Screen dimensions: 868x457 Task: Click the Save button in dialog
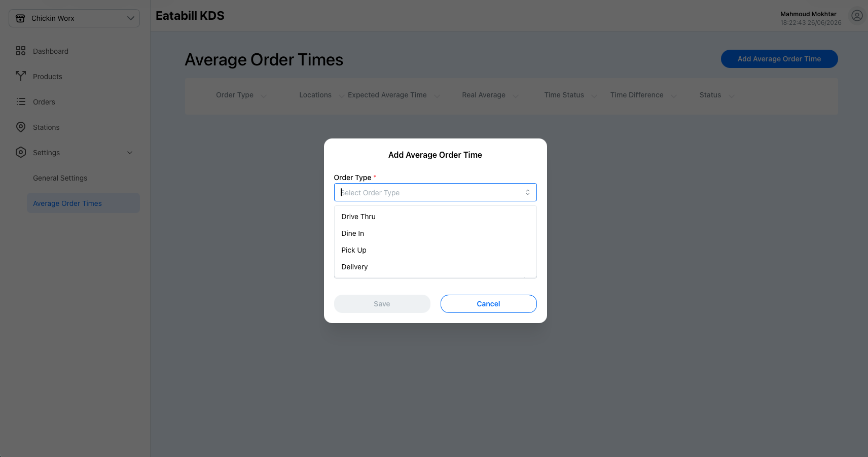coord(382,304)
